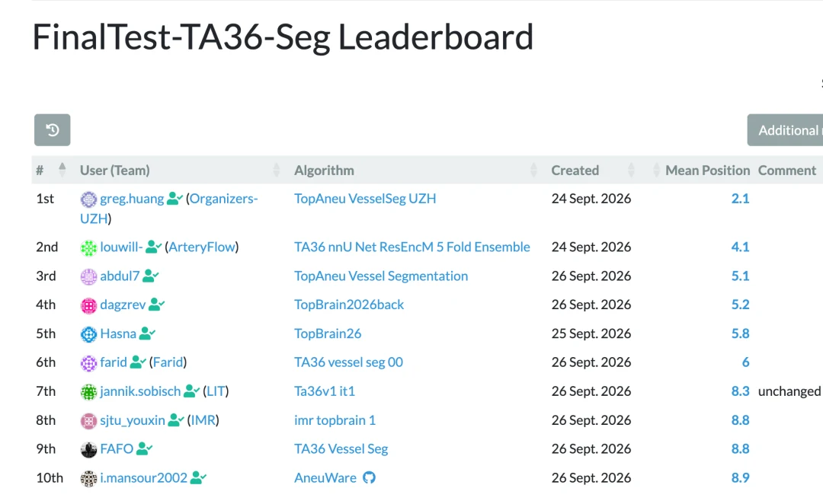Screen dimensions: 823x504
Task: Click jannik.sobisch's green avatar icon
Action: [x=88, y=392]
